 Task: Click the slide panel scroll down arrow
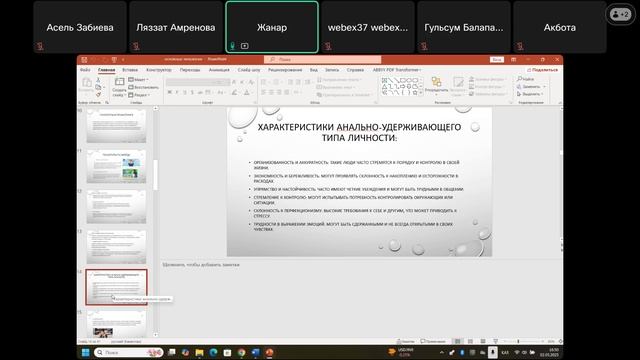pos(156,335)
